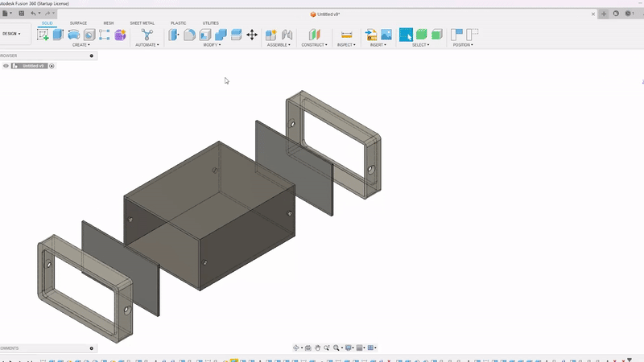Image resolution: width=644 pixels, height=362 pixels.
Task: Expand the Create menu
Action: point(81,45)
